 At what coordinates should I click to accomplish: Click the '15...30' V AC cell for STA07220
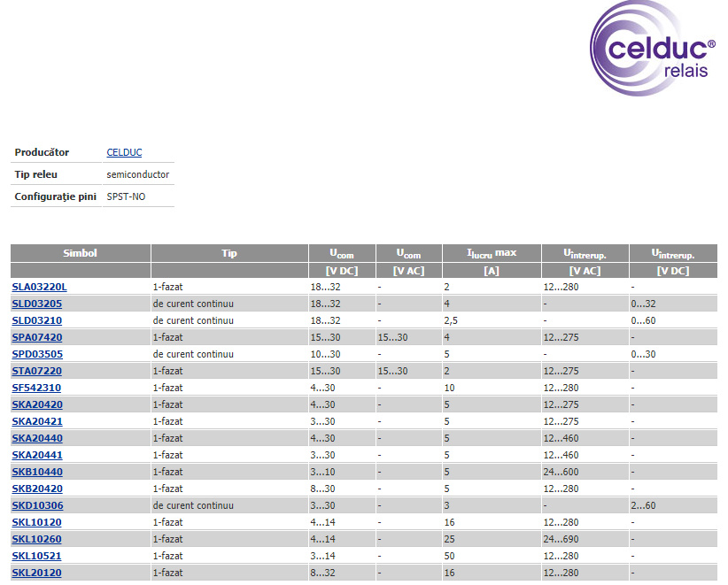(x=393, y=371)
